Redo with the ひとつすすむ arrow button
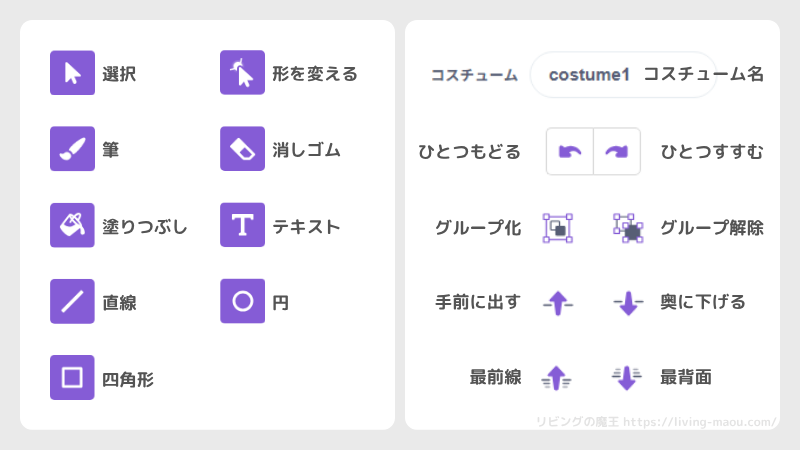This screenshot has height=450, width=800. pos(617,152)
